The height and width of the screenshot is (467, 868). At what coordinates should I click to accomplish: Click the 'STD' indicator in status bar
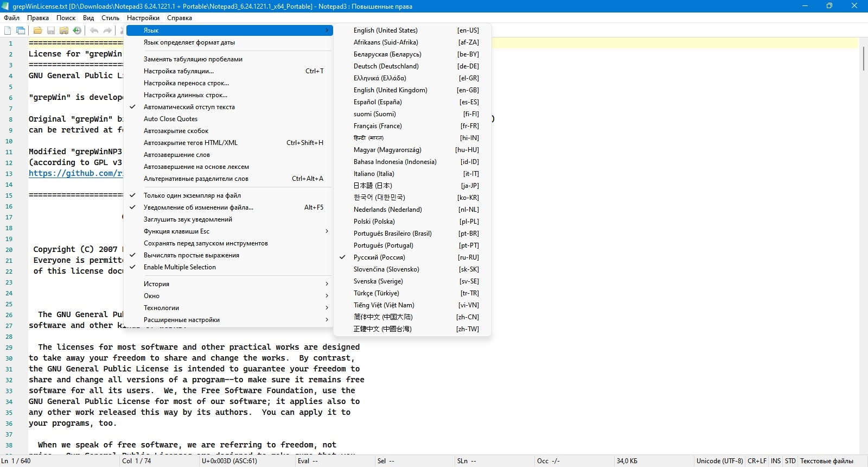[x=790, y=461]
